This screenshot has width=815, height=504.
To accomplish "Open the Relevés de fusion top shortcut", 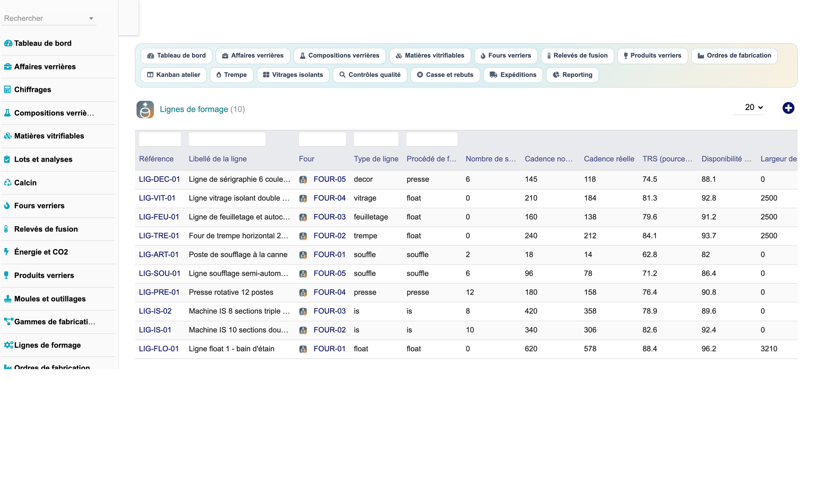I will click(x=578, y=56).
